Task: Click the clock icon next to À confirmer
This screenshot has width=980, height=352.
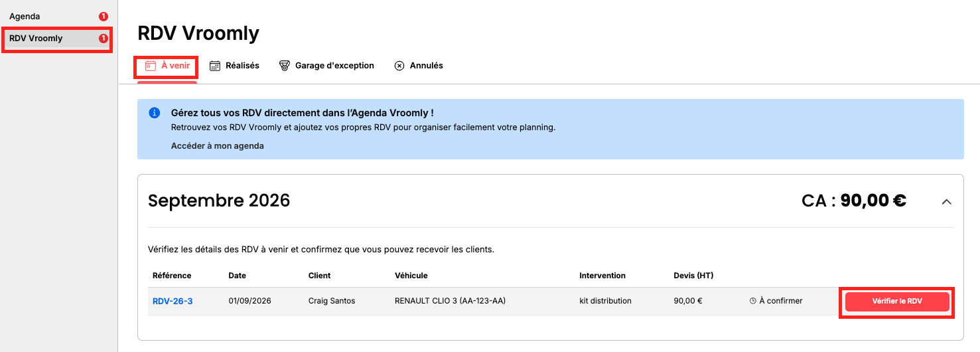Action: 753,301
